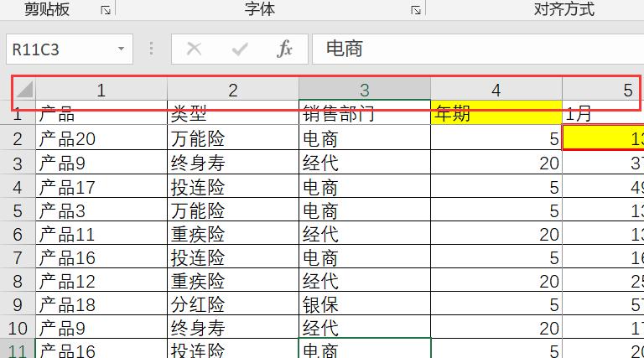Select column header 4
The image size is (644, 358).
(x=496, y=90)
